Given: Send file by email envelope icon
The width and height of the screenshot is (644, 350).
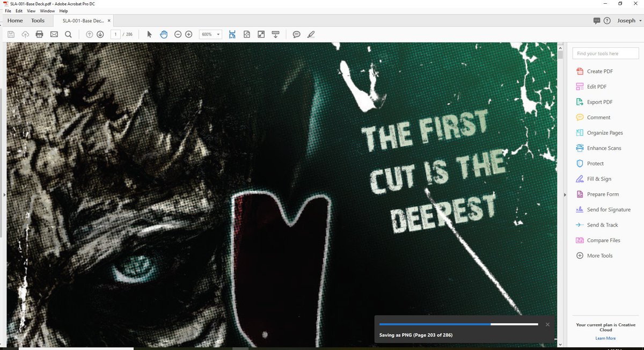Looking at the screenshot, I should tap(54, 34).
